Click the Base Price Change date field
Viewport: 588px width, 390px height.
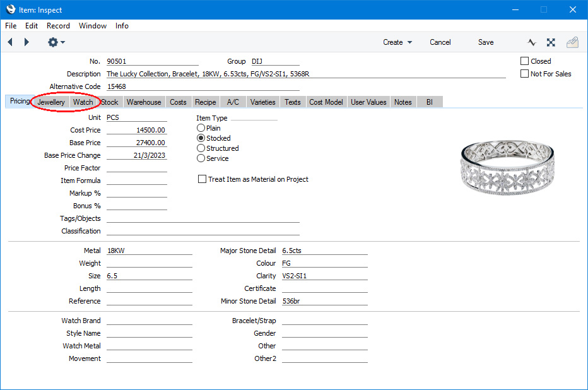(136, 156)
